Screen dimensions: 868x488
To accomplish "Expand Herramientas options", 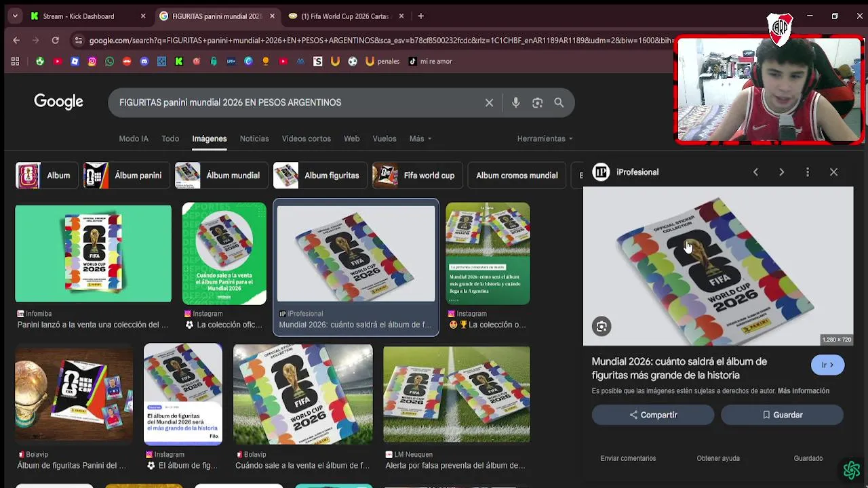I will click(545, 138).
